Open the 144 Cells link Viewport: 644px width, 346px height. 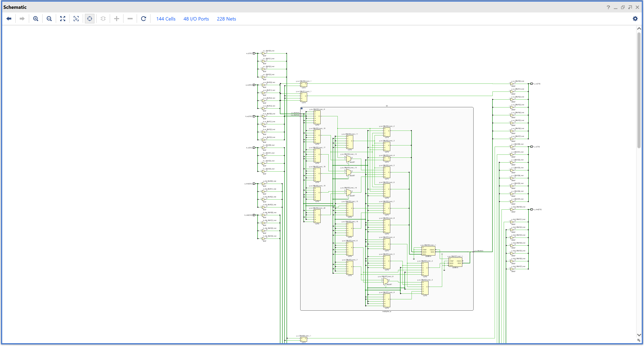pyautogui.click(x=166, y=19)
